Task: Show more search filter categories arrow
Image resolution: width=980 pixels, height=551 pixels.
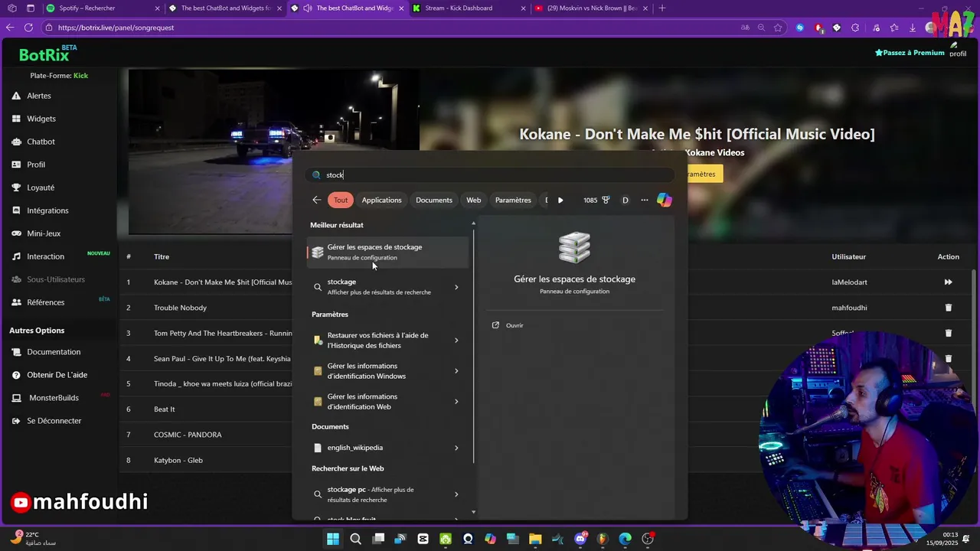Action: click(560, 200)
